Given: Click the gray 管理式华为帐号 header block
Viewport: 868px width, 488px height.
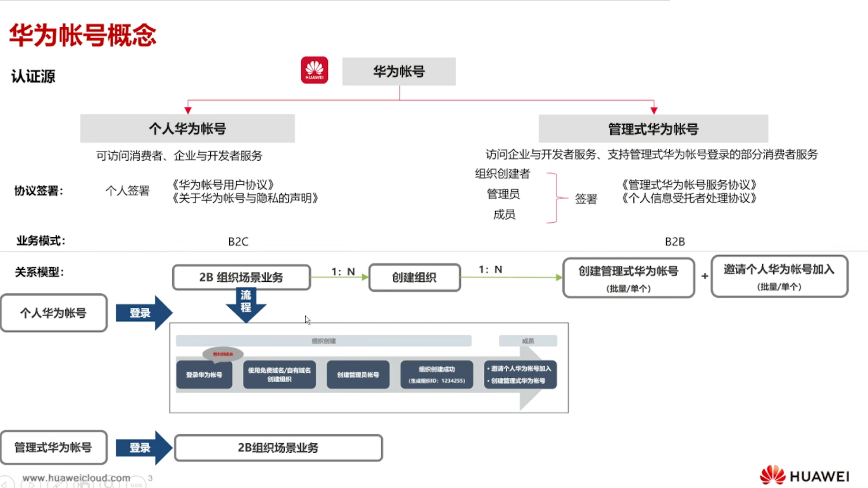Looking at the screenshot, I should pyautogui.click(x=653, y=129).
